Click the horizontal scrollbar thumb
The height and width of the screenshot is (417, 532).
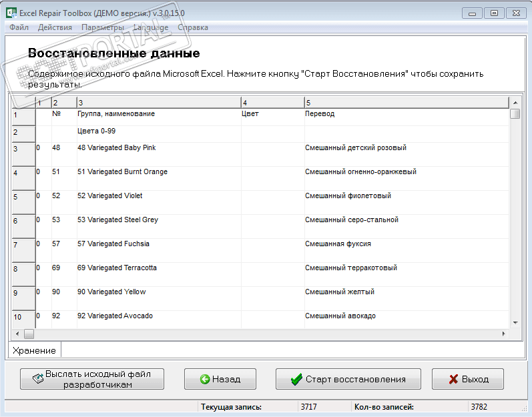click(x=29, y=334)
